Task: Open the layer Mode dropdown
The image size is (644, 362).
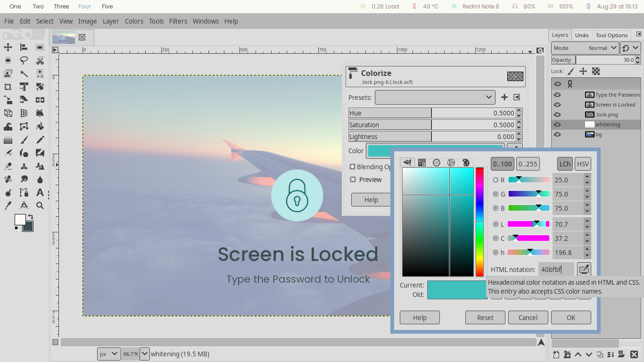Action: pyautogui.click(x=585, y=48)
